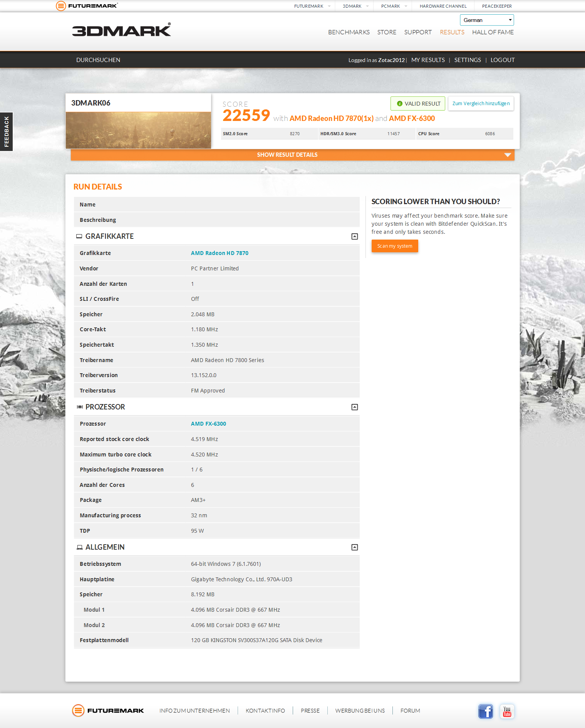Click the HDR/SM3.0 Score value 11457
The height and width of the screenshot is (728, 585).
(394, 134)
